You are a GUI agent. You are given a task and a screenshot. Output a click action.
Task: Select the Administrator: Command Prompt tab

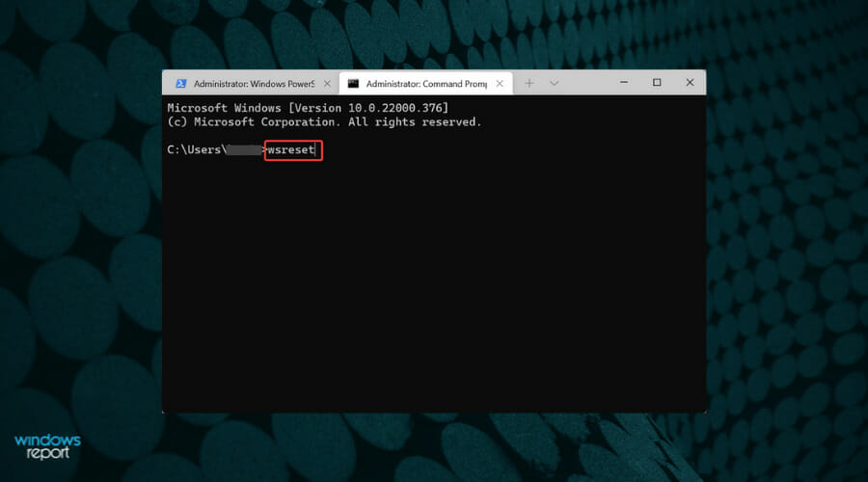(x=425, y=84)
